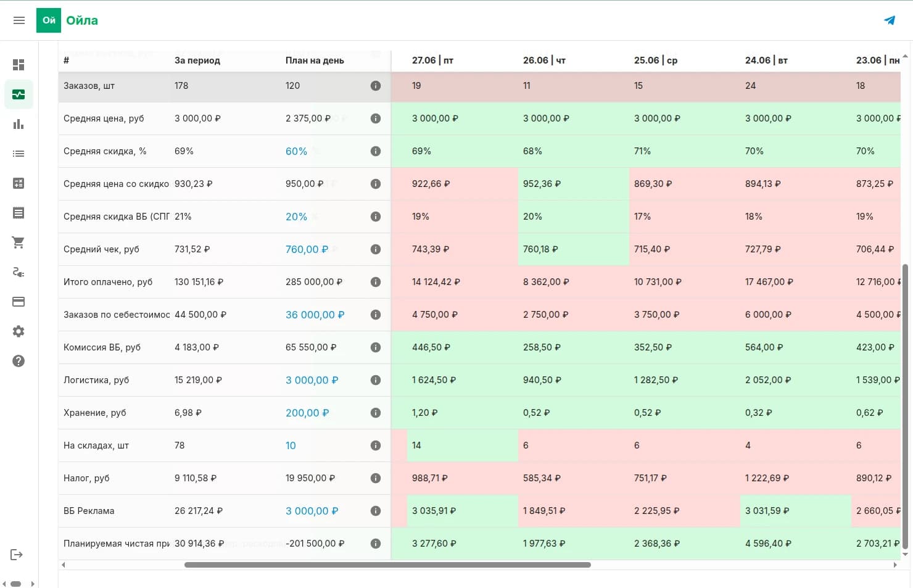Open the hamburger menu

click(19, 20)
